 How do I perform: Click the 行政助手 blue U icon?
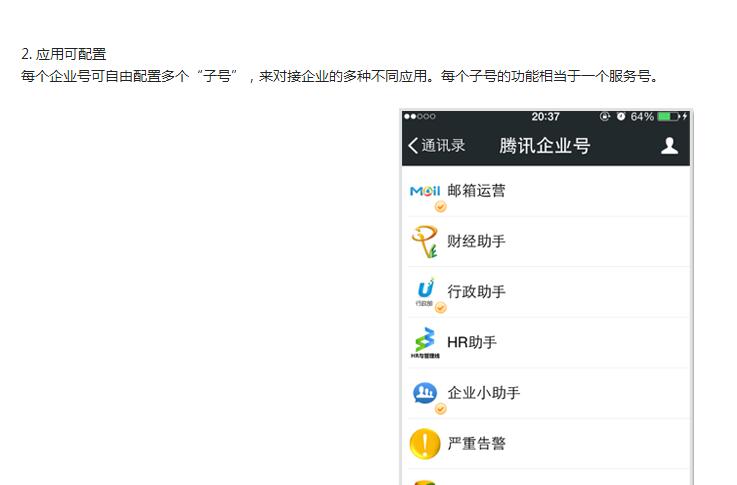click(425, 290)
